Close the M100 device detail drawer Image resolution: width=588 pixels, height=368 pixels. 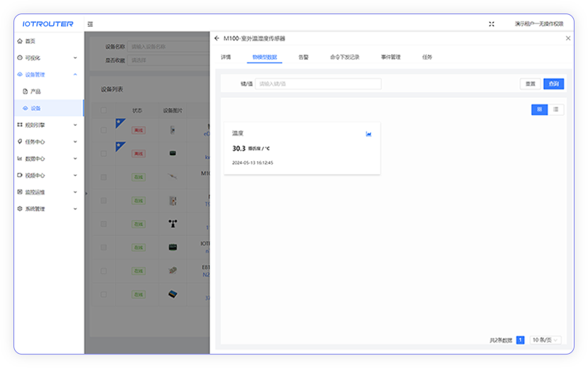coord(567,38)
